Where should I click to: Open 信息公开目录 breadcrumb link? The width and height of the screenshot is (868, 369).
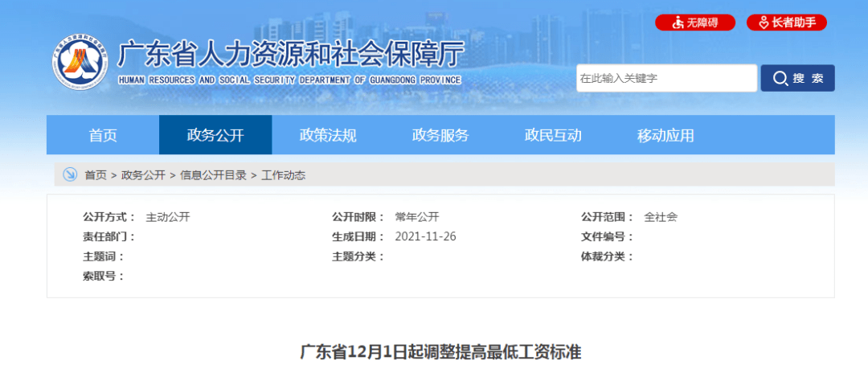[x=213, y=174]
